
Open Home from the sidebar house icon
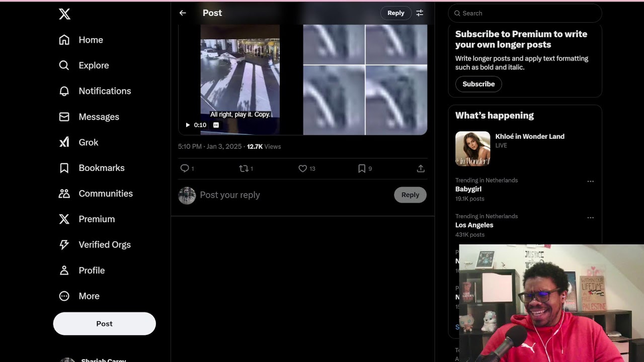[64, 40]
